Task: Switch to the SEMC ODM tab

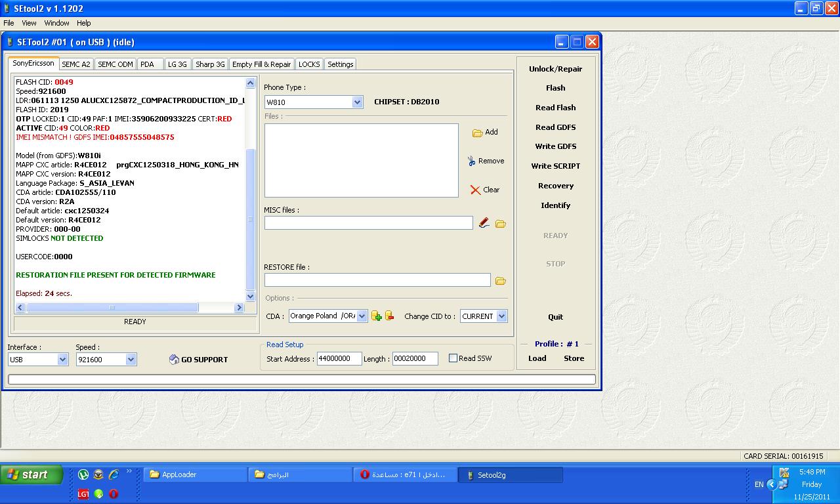Action: pyautogui.click(x=115, y=64)
